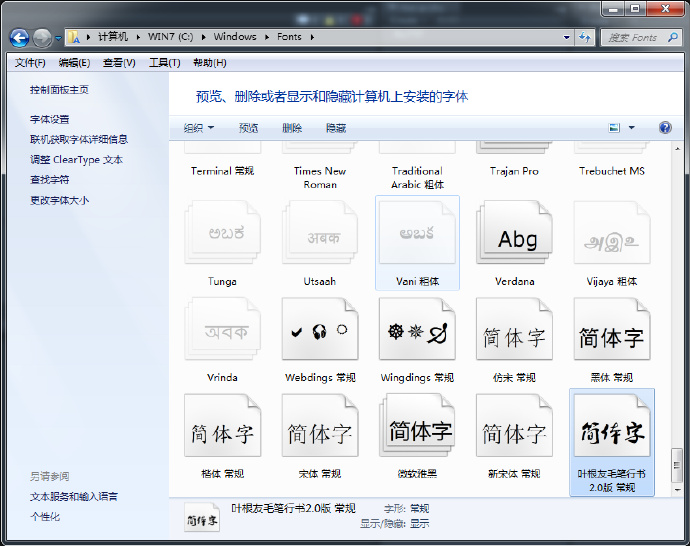690x546 pixels.
Task: Select the Vijaya 粗体 font icon
Action: (x=612, y=232)
